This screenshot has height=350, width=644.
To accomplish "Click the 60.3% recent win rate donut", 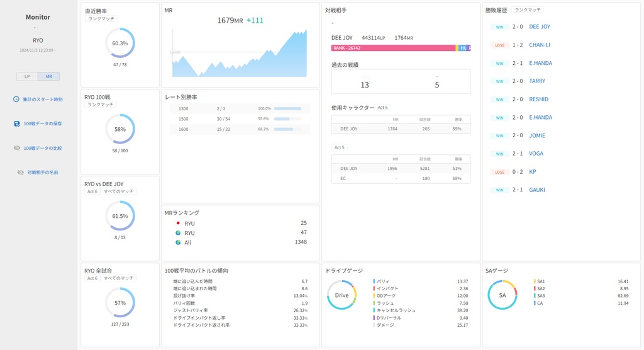I will point(120,43).
